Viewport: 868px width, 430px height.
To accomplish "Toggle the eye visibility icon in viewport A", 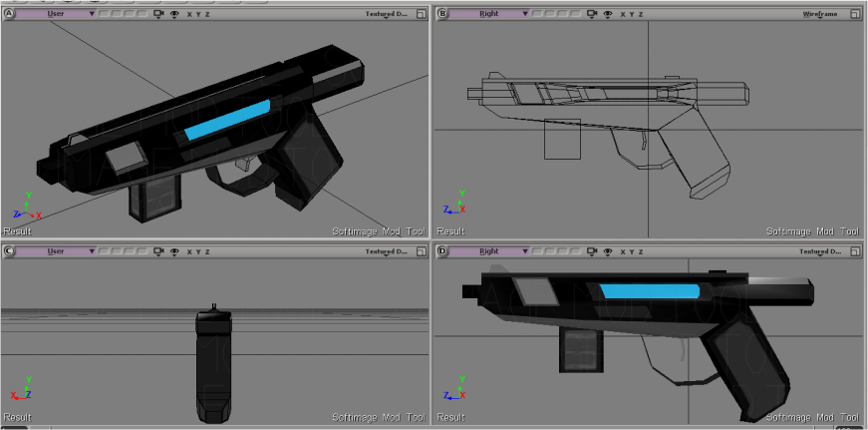I will (174, 14).
